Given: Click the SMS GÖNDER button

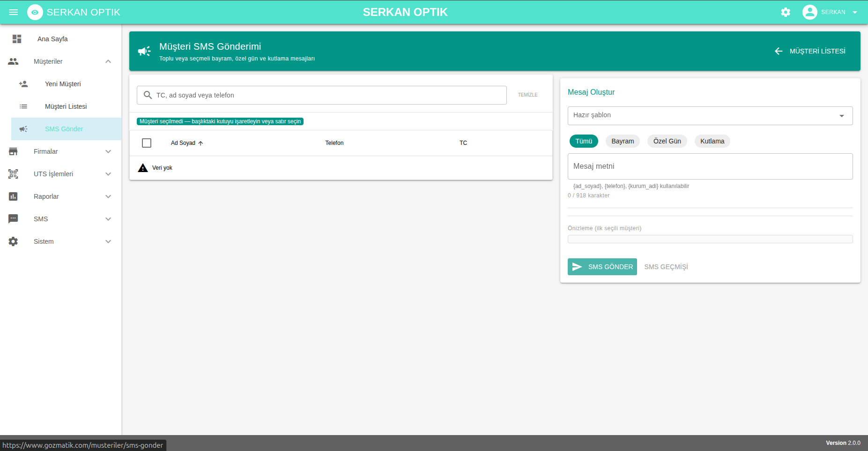Looking at the screenshot, I should coord(602,267).
